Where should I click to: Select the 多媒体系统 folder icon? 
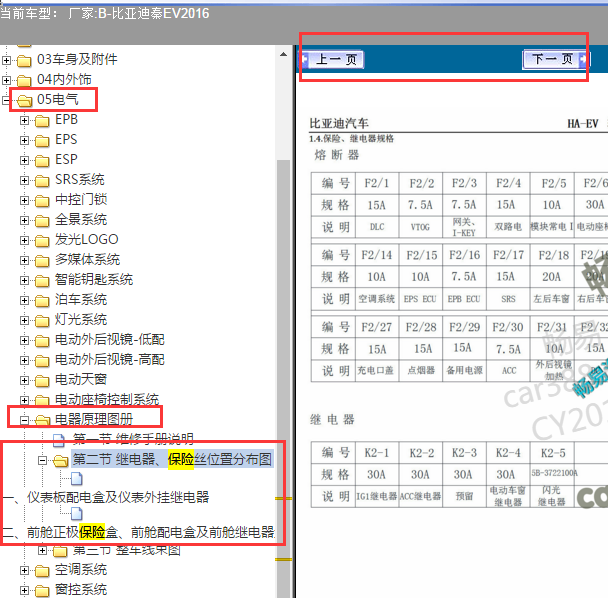pyautogui.click(x=42, y=261)
